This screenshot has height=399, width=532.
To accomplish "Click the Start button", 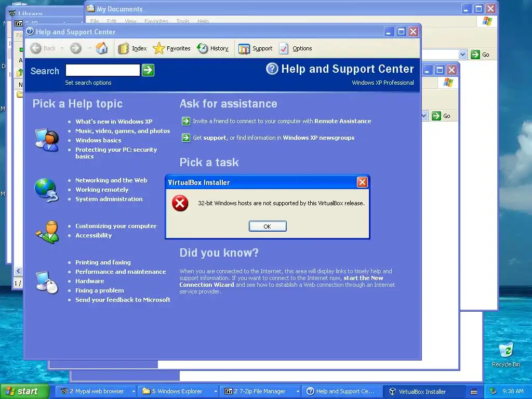I will point(24,391).
